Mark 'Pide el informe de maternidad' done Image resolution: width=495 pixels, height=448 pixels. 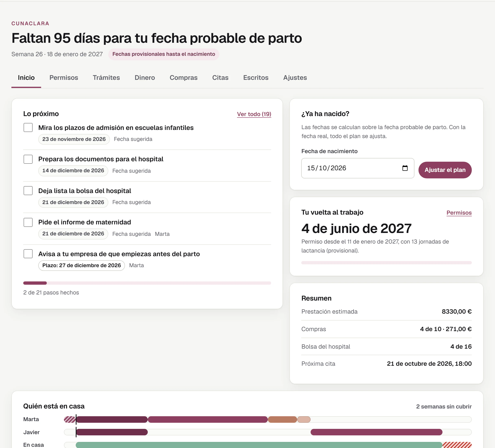click(28, 222)
